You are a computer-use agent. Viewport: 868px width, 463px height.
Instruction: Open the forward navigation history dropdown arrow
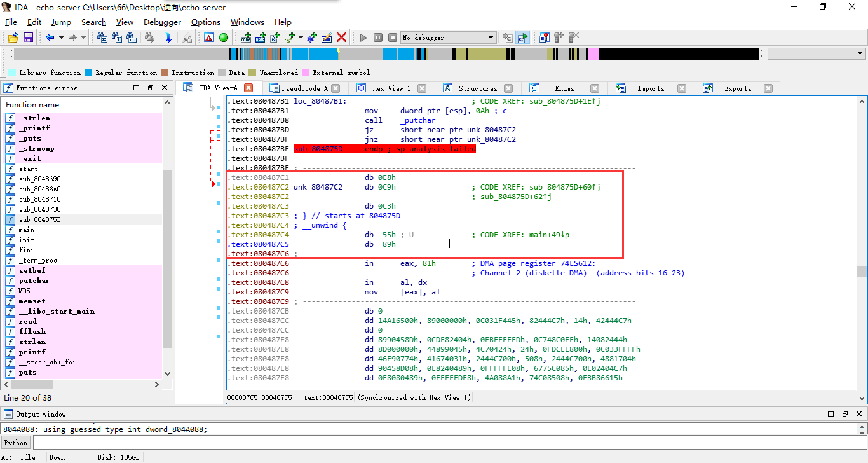[83, 37]
